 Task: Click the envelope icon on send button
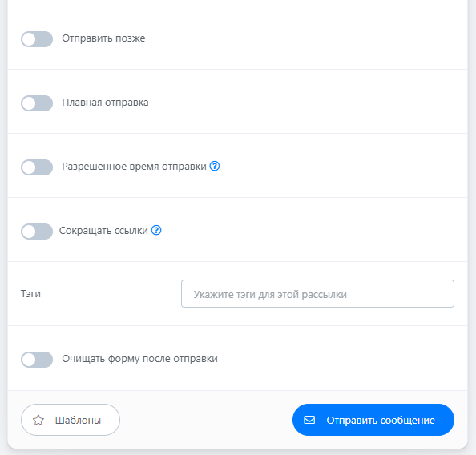[x=309, y=420]
